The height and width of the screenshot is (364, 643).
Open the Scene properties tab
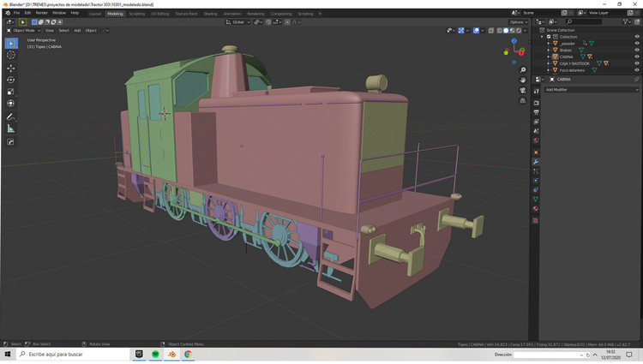536,131
